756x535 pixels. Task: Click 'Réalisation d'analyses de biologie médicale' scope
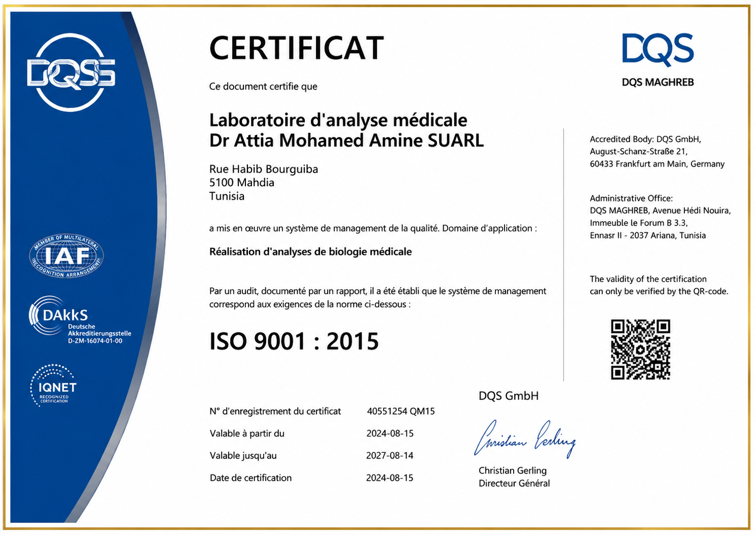coord(310,252)
